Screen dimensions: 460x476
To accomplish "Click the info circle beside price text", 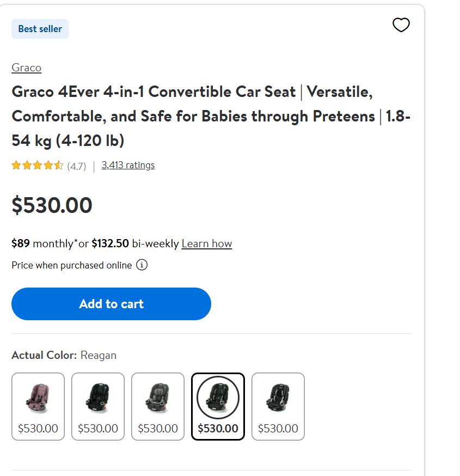I will (142, 265).
